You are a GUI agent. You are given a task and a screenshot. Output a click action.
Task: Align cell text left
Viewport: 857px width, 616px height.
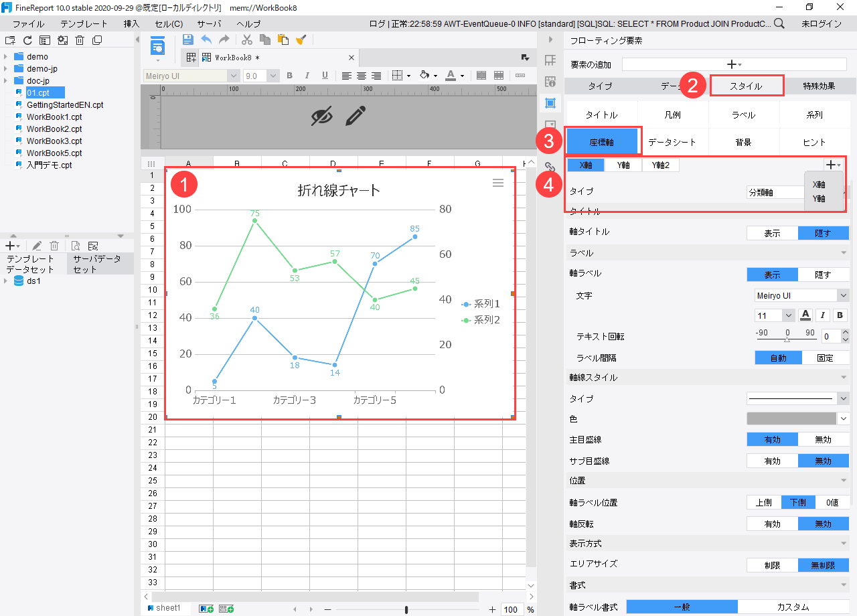[346, 76]
